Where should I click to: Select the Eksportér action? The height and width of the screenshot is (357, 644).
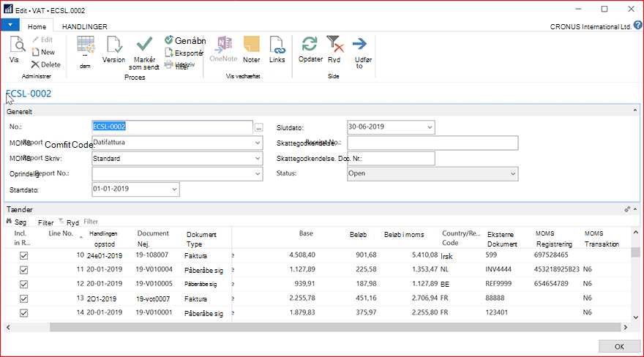tap(184, 53)
